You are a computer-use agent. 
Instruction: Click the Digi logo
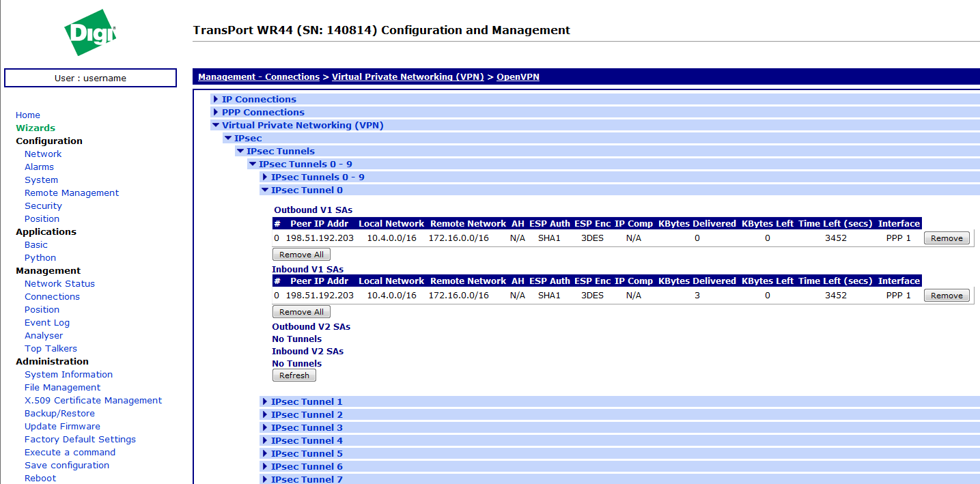(x=90, y=32)
